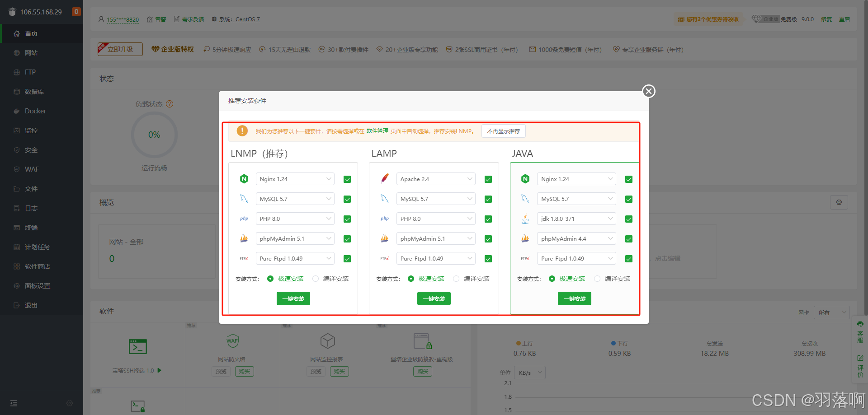Click the MySQL dolphin icon in LAMP column
This screenshot has width=868, height=415.
(x=385, y=199)
